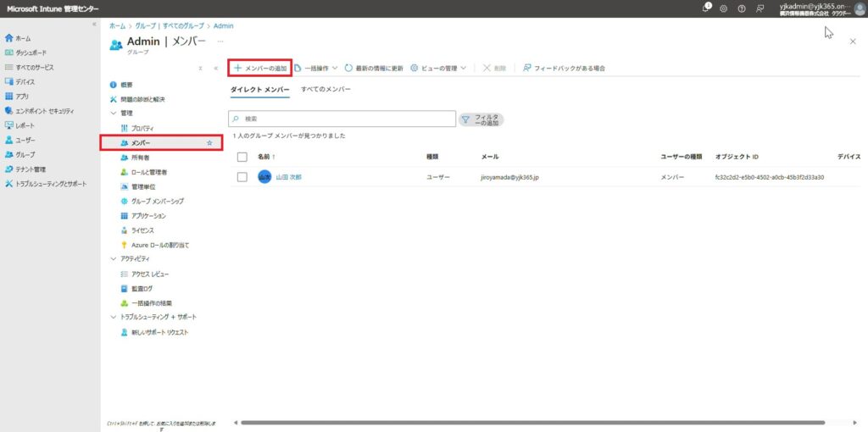Open the settings gear in header
Screen dimensions: 868x432
(x=724, y=8)
